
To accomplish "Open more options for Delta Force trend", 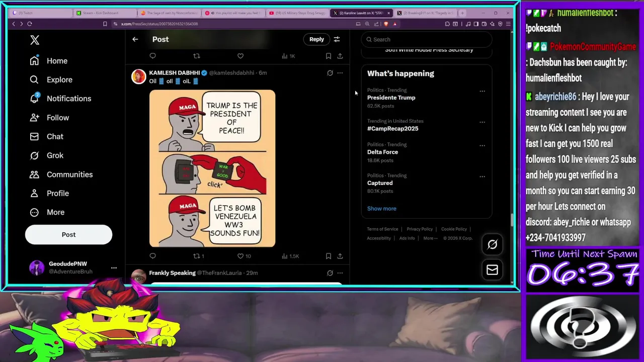I will tap(482, 145).
